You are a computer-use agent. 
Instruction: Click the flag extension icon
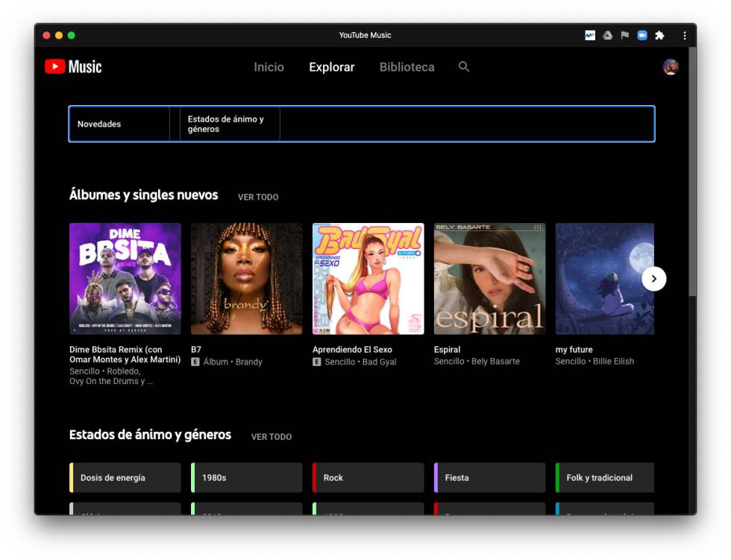625,35
